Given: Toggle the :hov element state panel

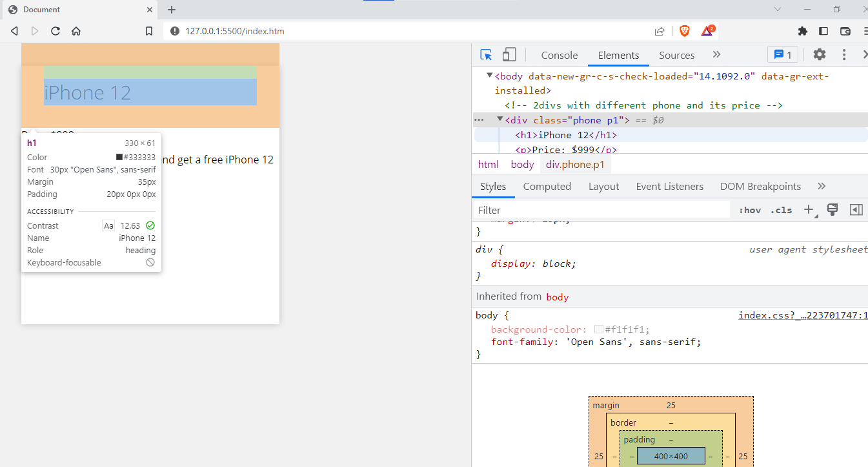Looking at the screenshot, I should click(x=750, y=210).
